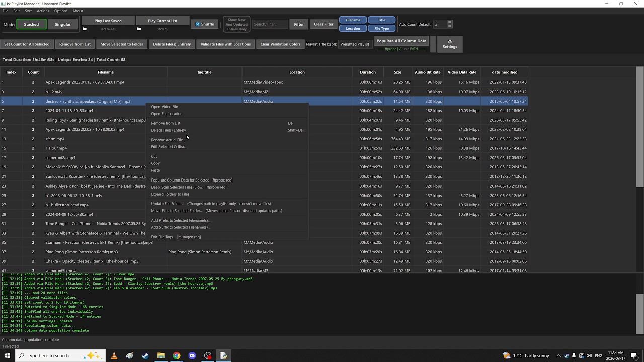Open the Sort menu

(28, 11)
